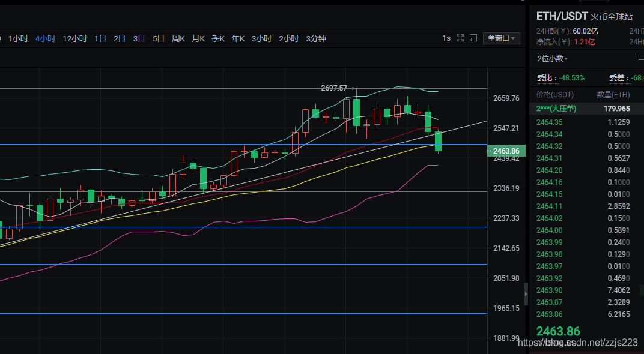This screenshot has height=354, width=644.
Task: Select the 2***(大压单) order row
Action: 586,109
